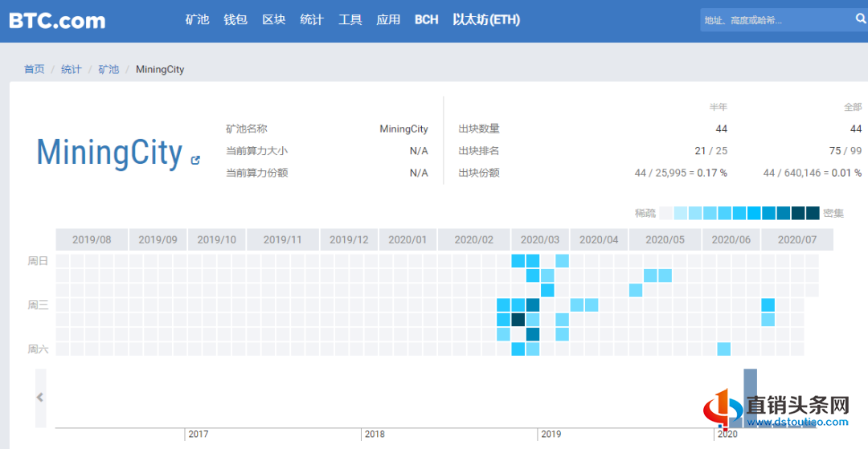Image resolution: width=868 pixels, height=449 pixels.
Task: Open MiningCity external link icon
Action: [x=194, y=161]
